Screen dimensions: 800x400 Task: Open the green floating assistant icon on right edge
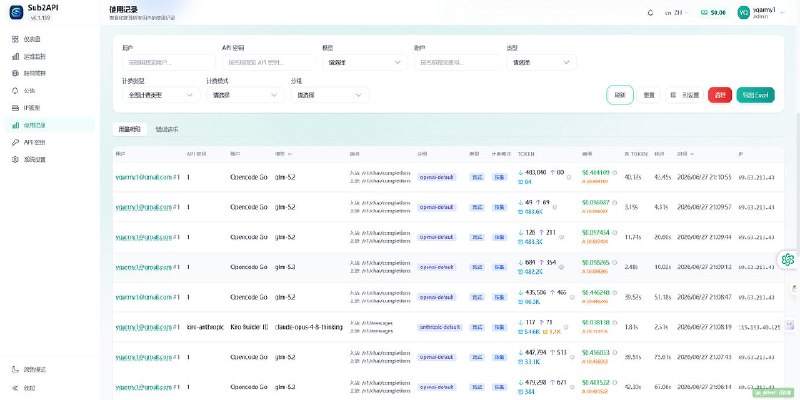(788, 260)
